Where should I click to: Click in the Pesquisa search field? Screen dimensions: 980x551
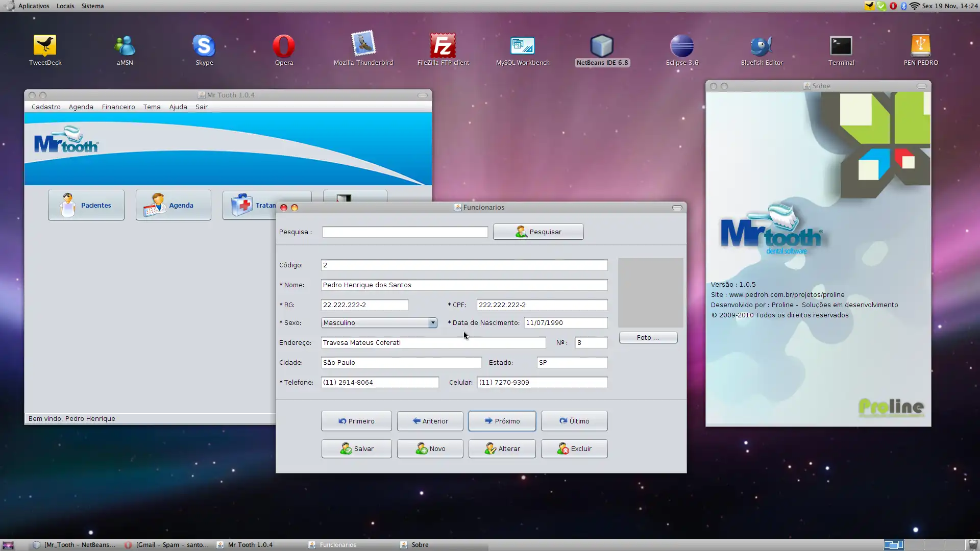pyautogui.click(x=405, y=232)
